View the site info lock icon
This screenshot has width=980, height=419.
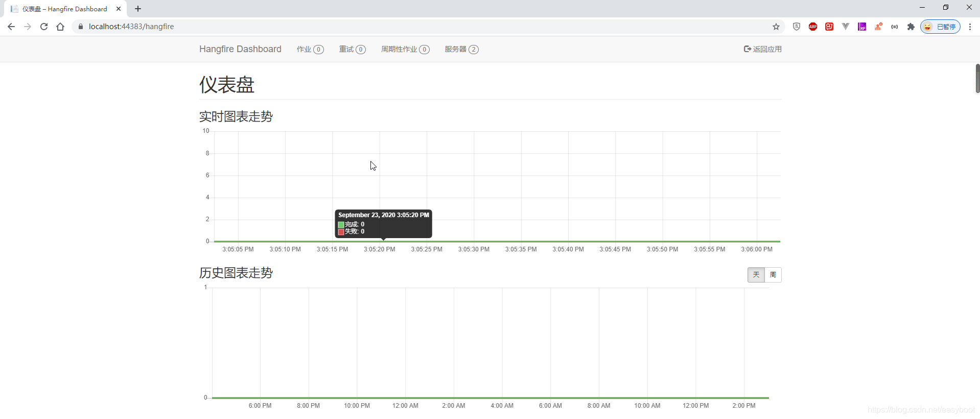(80, 27)
